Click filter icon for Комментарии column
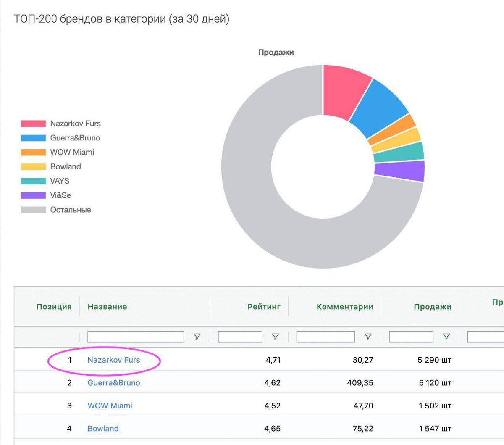 coord(368,337)
